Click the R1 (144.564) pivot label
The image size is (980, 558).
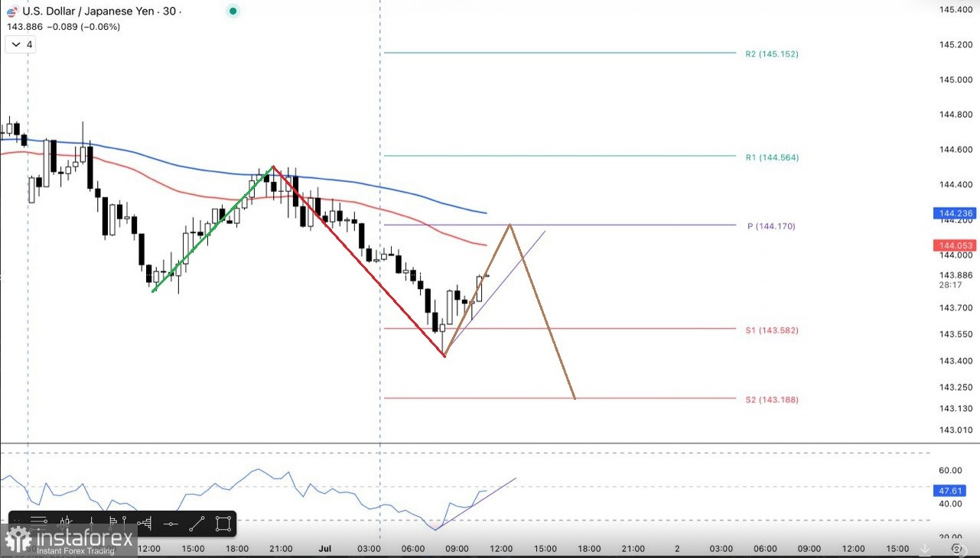click(x=772, y=157)
